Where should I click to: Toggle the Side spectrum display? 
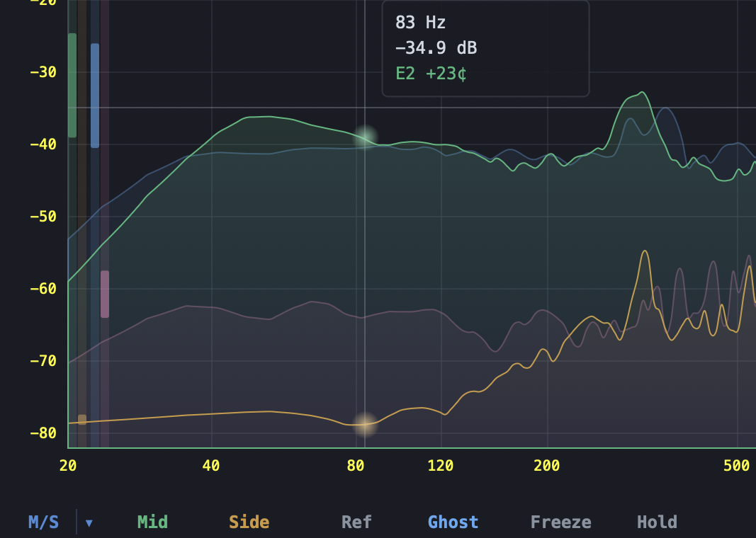pyautogui.click(x=247, y=522)
